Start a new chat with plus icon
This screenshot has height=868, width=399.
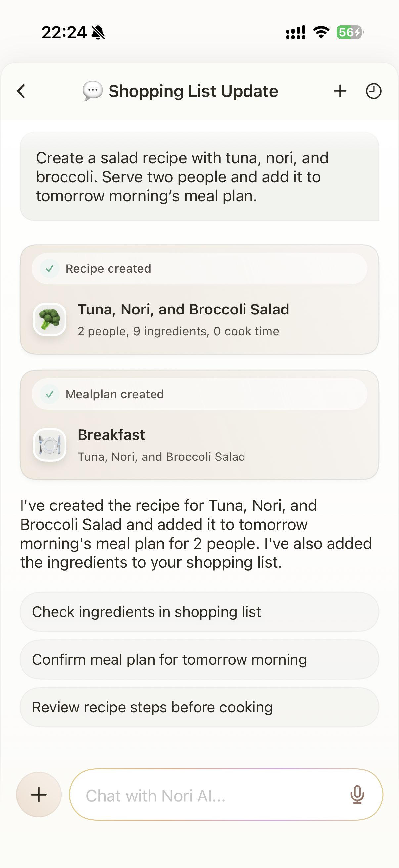tap(340, 91)
